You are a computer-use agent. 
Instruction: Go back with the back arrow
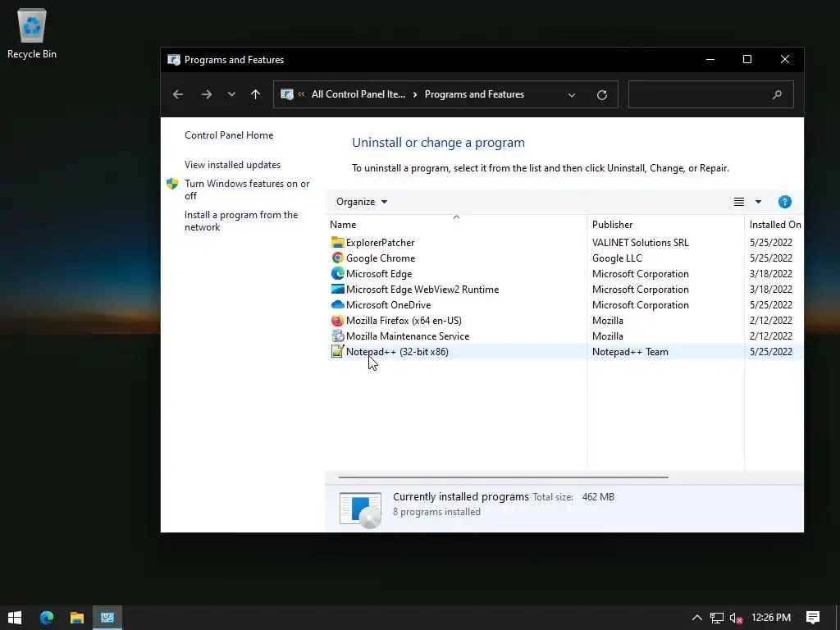[178, 95]
